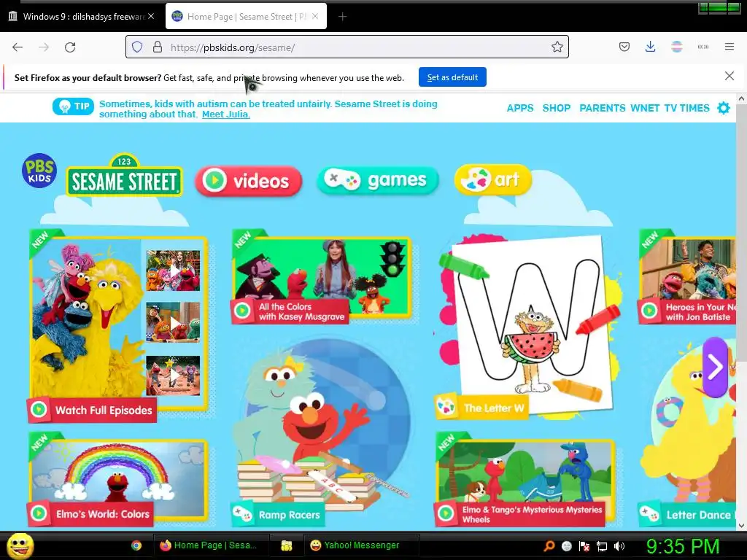Image resolution: width=747 pixels, height=560 pixels.
Task: Click the pbskids.org/sesame address bar
Action: click(347, 47)
